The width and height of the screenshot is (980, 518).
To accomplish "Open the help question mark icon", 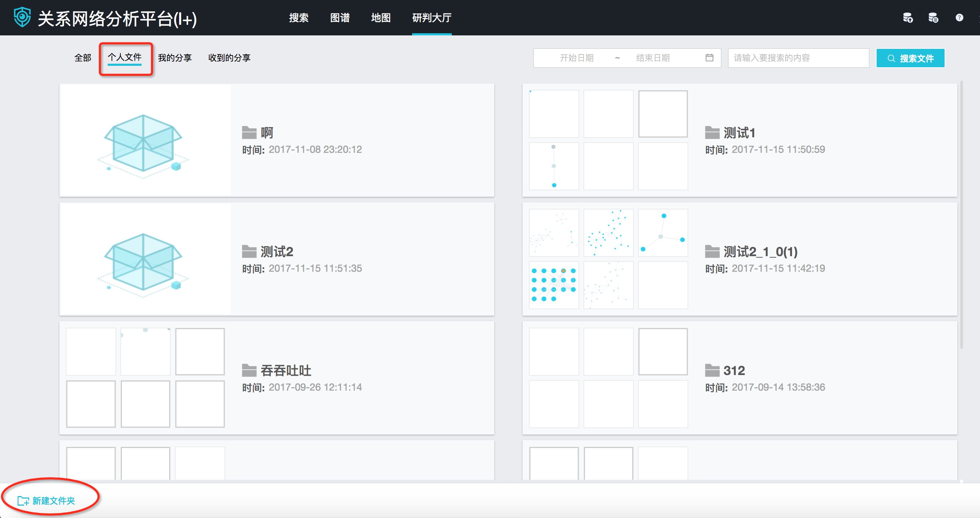I will point(959,17).
